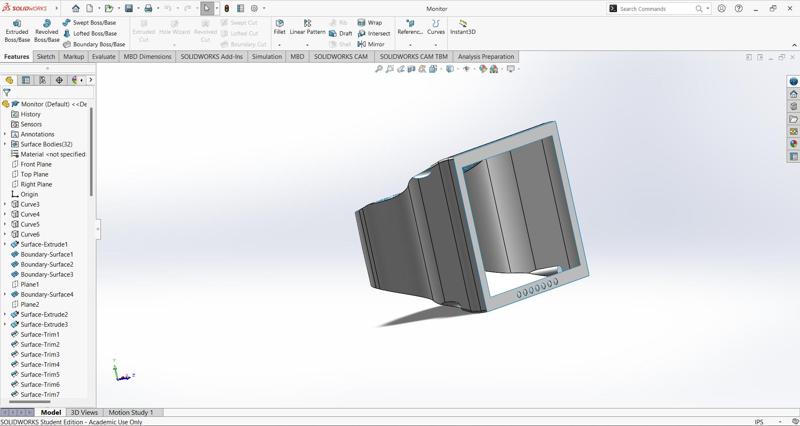The width and height of the screenshot is (800, 426).
Task: Open the Simulation tab
Action: pyautogui.click(x=267, y=57)
